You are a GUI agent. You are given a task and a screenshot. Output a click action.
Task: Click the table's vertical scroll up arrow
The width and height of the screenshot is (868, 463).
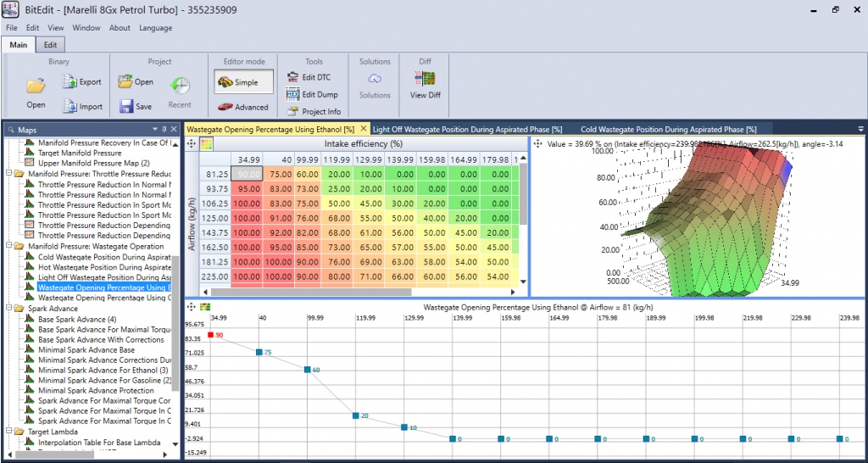pos(523,158)
